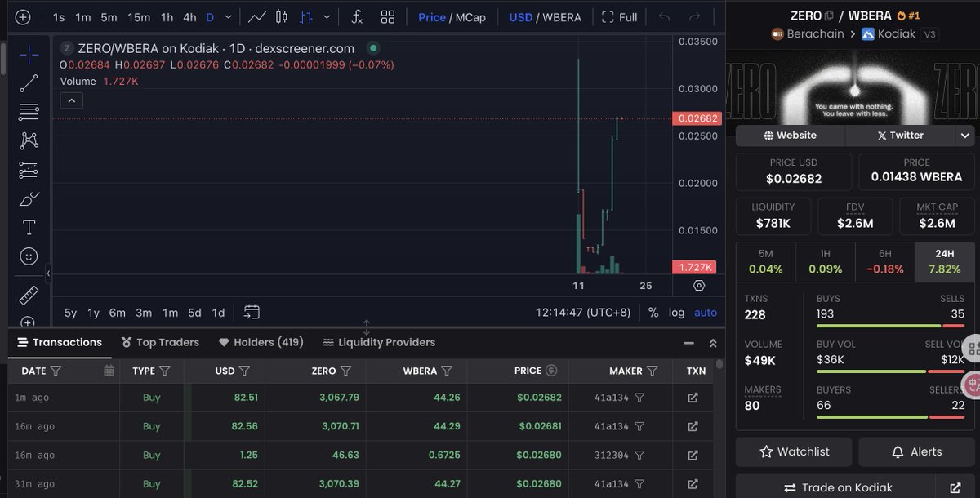Viewport: 980px width, 498px height.
Task: Select the brush drawing tool
Action: click(29, 198)
